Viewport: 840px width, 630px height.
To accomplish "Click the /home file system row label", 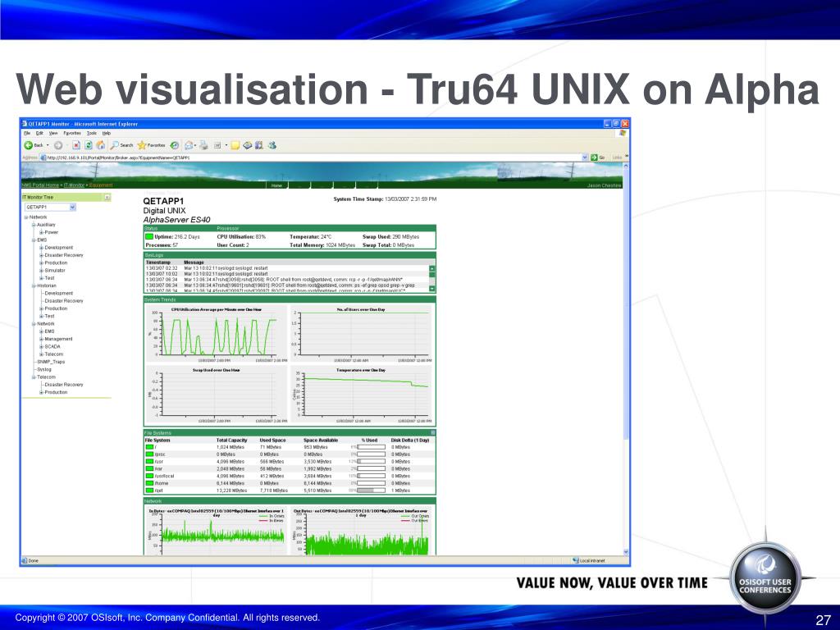I will click(162, 483).
